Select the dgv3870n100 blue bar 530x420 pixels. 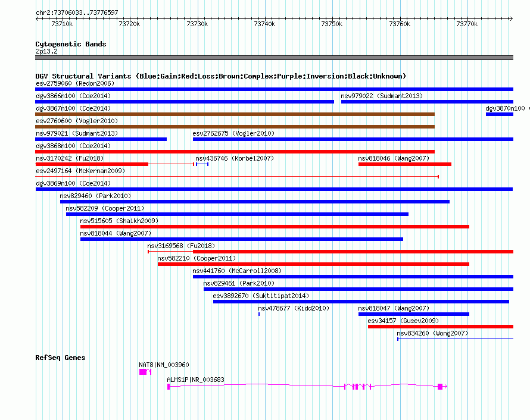click(x=500, y=114)
